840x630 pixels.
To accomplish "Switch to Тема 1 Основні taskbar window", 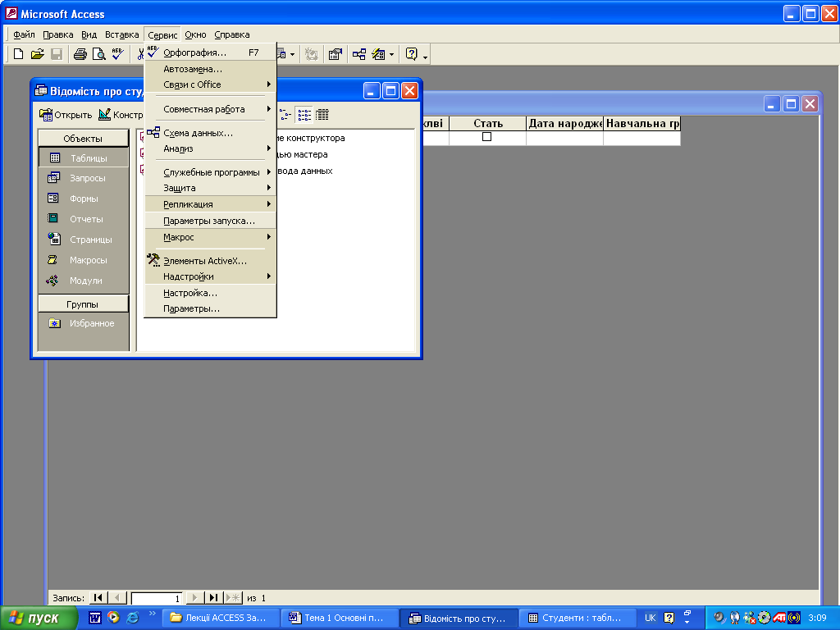I will tap(340, 618).
